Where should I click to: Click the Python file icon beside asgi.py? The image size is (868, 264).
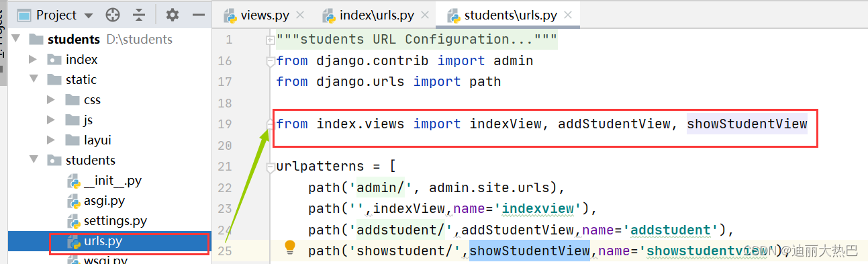tap(74, 200)
